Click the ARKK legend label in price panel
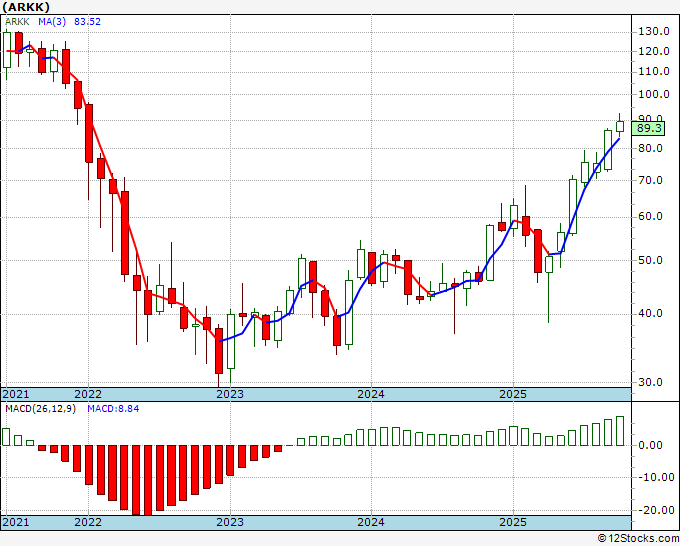 coord(17,22)
